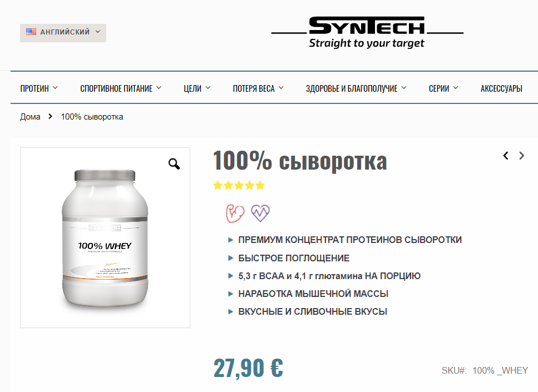Click the 100% сыворотка breadcrumb
The width and height of the screenshot is (538, 392).
(92, 117)
